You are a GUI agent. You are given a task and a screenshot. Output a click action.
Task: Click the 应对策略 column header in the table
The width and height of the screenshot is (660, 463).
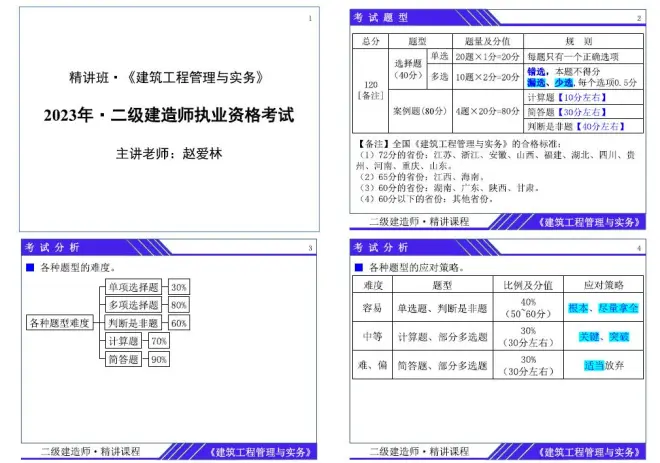(x=604, y=285)
